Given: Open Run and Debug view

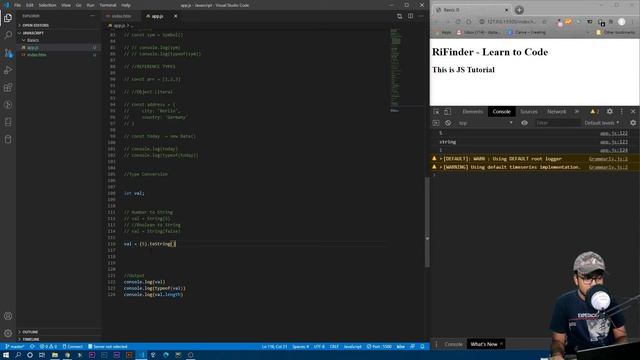Looking at the screenshot, I should coord(8,70).
